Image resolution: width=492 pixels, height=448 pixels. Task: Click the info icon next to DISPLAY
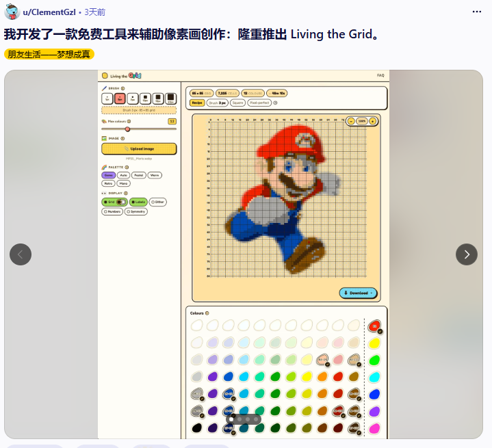126,194
